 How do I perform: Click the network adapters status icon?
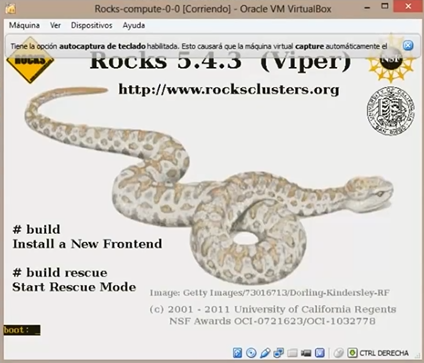point(278,353)
